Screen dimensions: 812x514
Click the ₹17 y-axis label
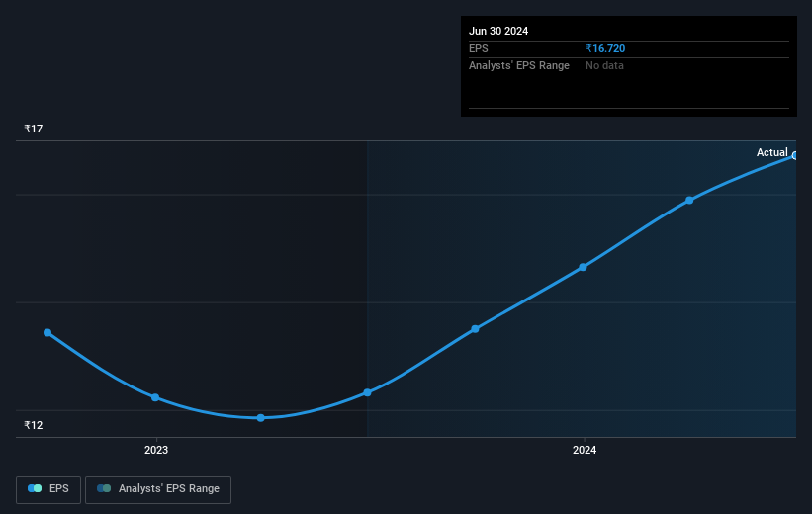tap(34, 128)
